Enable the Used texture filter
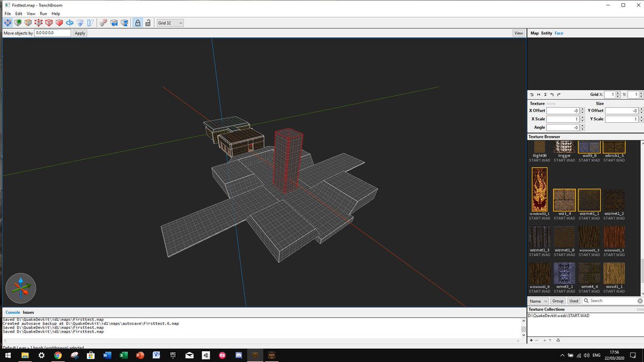The width and height of the screenshot is (644, 362). coord(574,300)
